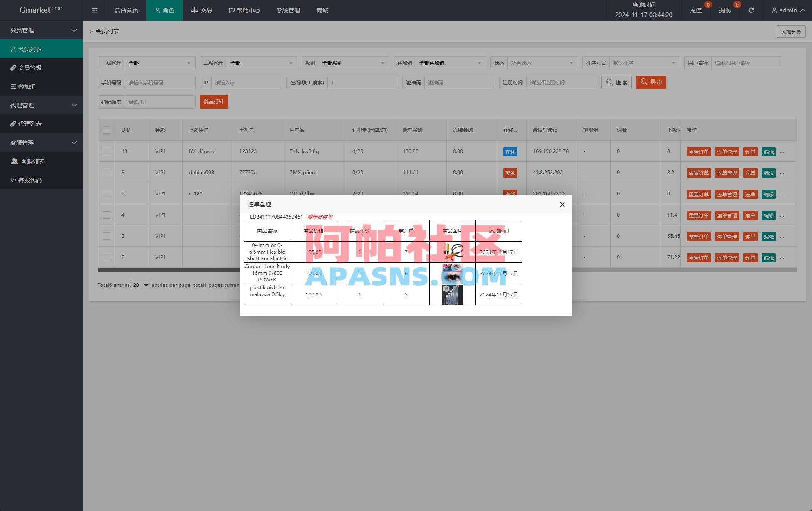Click the 删除此连单 delete link in modal
This screenshot has width=812, height=511.
(320, 216)
